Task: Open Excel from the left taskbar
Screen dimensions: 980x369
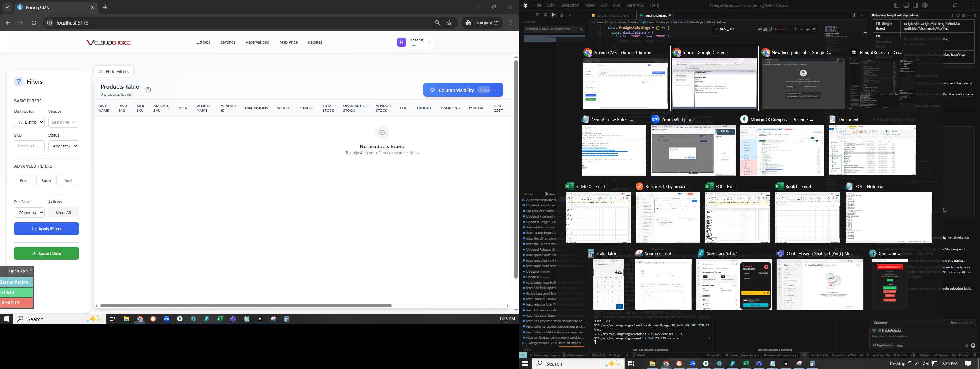Action: pyautogui.click(x=220, y=319)
